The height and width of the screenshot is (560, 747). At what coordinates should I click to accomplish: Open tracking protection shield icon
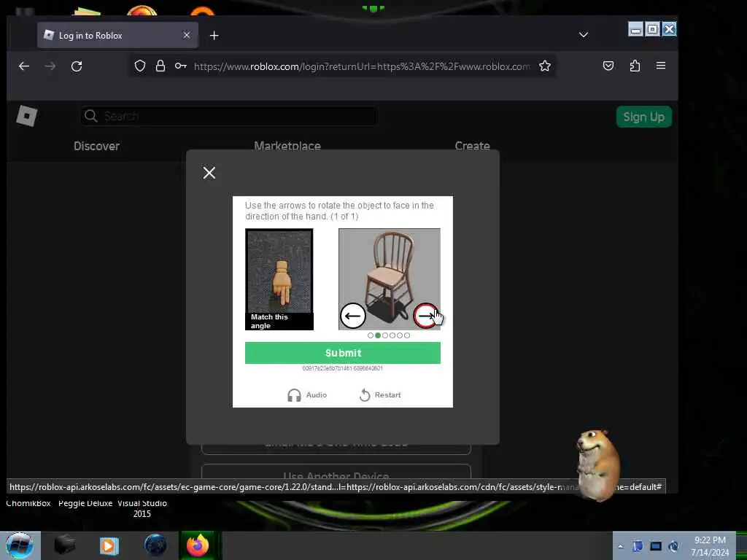pyautogui.click(x=139, y=66)
